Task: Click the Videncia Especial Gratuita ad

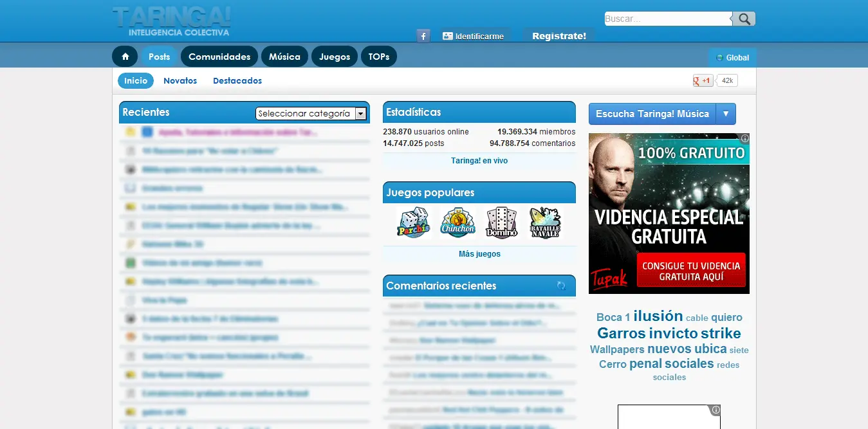Action: tap(669, 213)
